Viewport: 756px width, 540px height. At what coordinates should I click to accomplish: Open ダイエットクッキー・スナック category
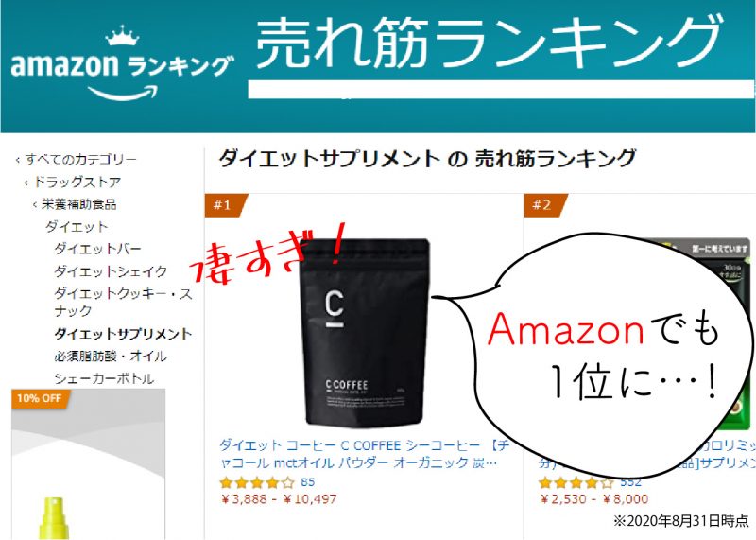click(x=123, y=302)
